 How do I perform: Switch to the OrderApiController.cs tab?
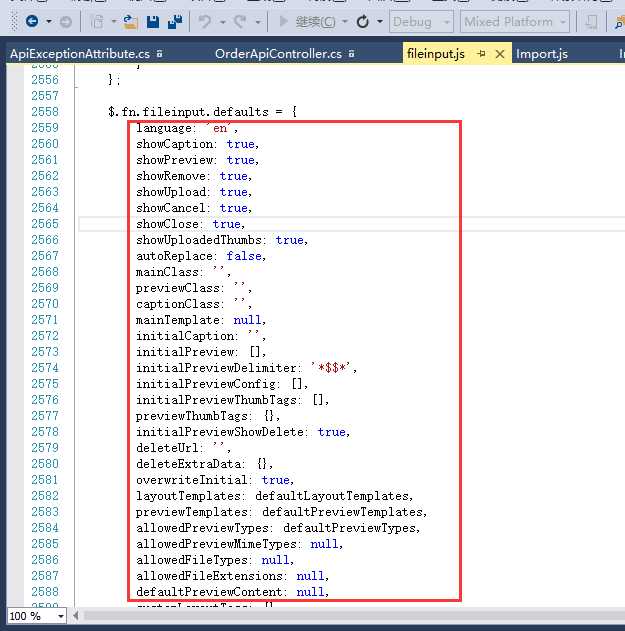click(278, 54)
